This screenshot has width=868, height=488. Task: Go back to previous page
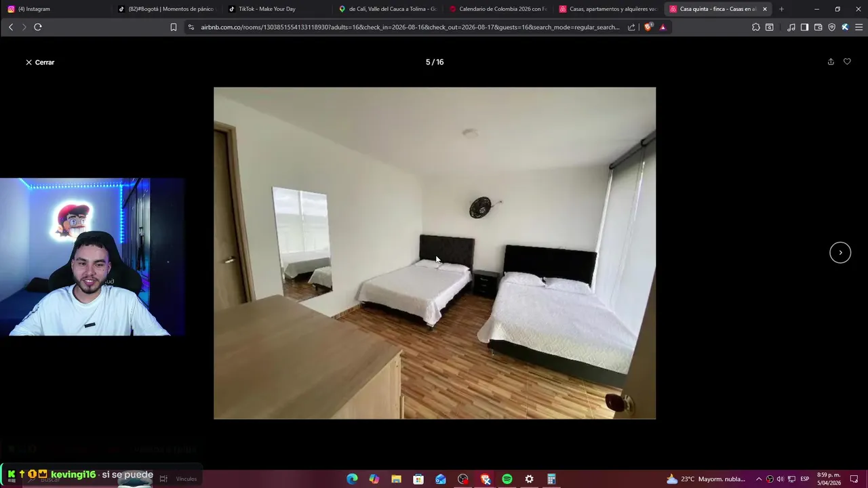11,27
